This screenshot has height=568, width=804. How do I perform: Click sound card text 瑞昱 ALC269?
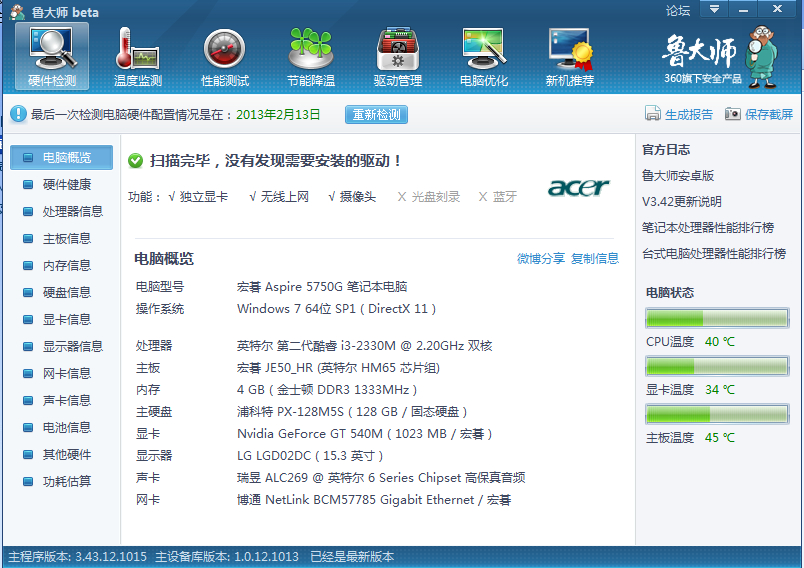(x=272, y=478)
